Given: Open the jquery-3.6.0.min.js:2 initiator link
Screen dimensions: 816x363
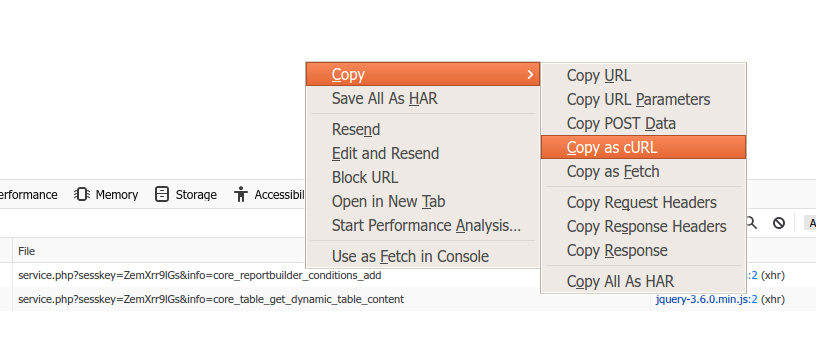Looking at the screenshot, I should point(706,300).
